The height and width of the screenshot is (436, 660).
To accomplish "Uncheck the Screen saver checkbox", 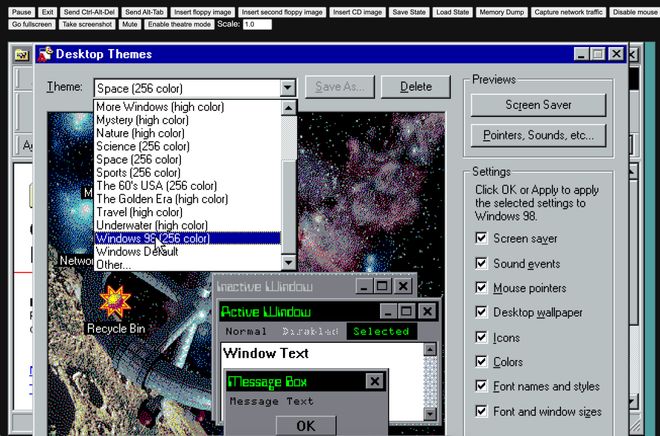I will (x=481, y=239).
